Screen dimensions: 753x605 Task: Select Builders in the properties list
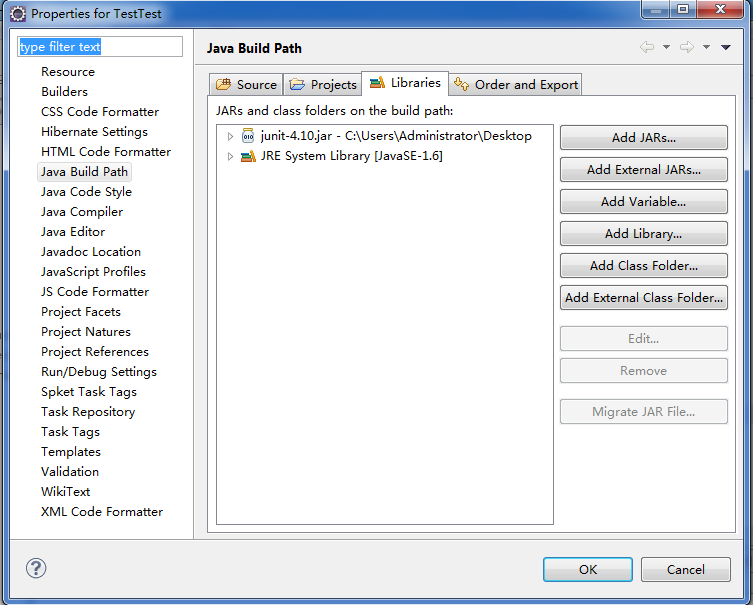(64, 92)
